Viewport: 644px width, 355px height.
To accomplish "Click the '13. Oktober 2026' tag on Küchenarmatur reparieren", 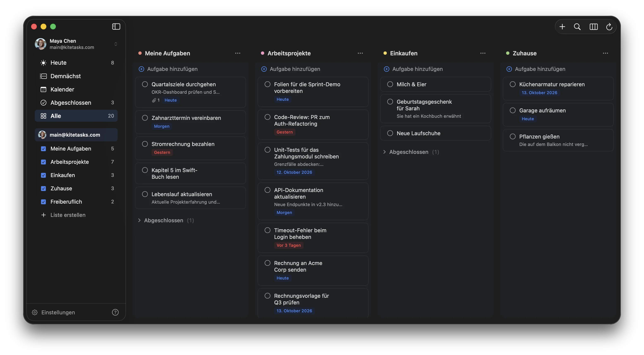I will [539, 93].
